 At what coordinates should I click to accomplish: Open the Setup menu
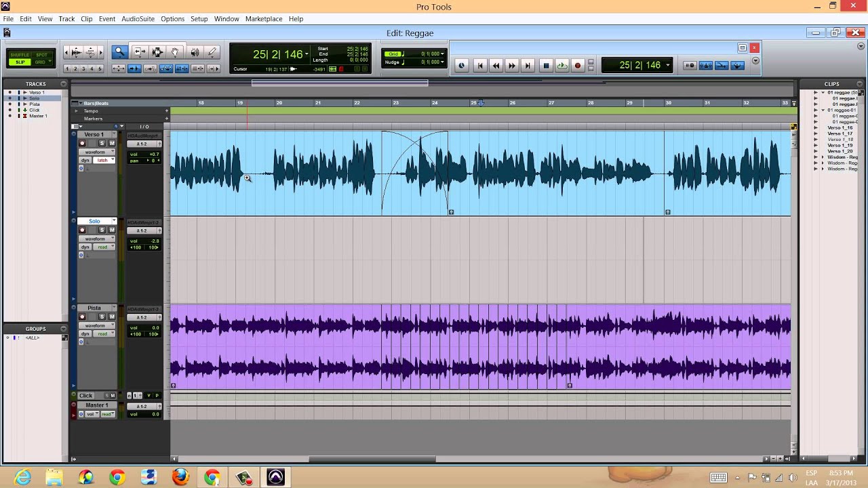(199, 19)
